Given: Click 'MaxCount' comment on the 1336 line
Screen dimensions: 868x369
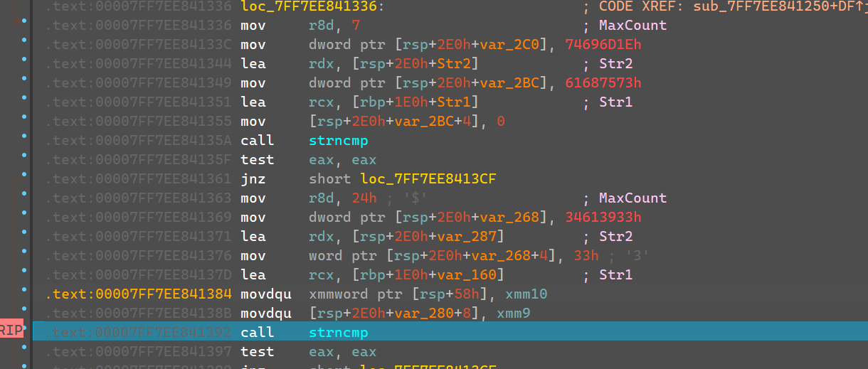Looking at the screenshot, I should [x=633, y=26].
